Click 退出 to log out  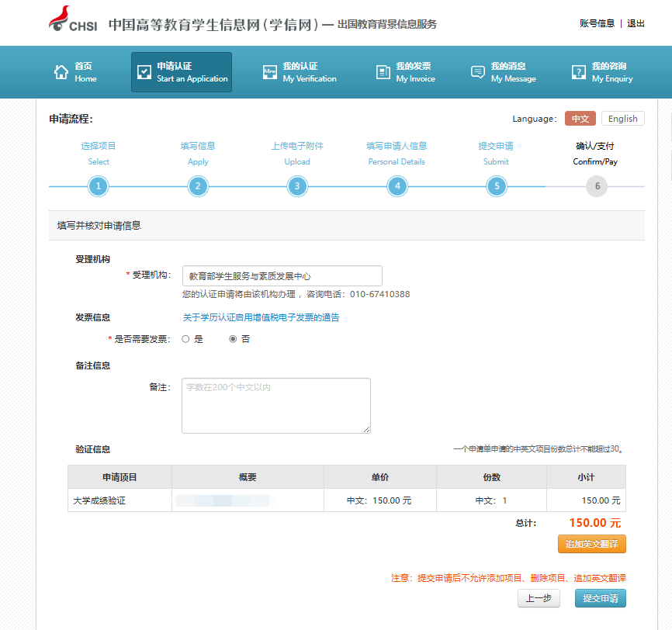pyautogui.click(x=636, y=23)
